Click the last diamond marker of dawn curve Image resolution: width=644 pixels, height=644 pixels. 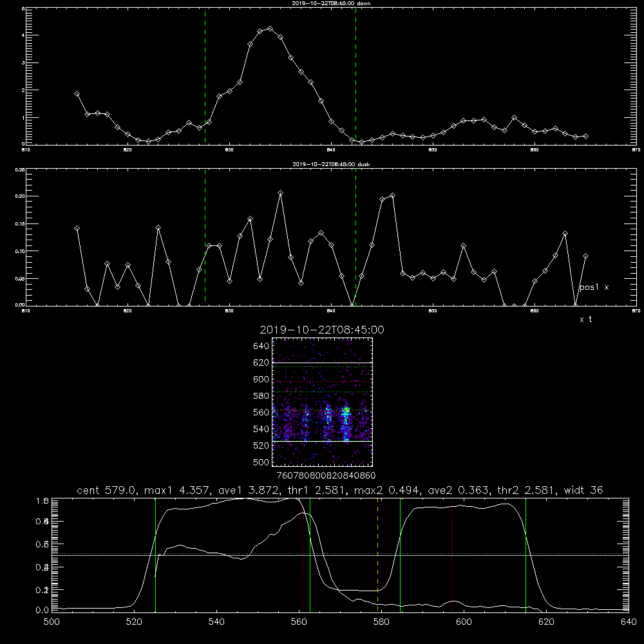(x=585, y=136)
